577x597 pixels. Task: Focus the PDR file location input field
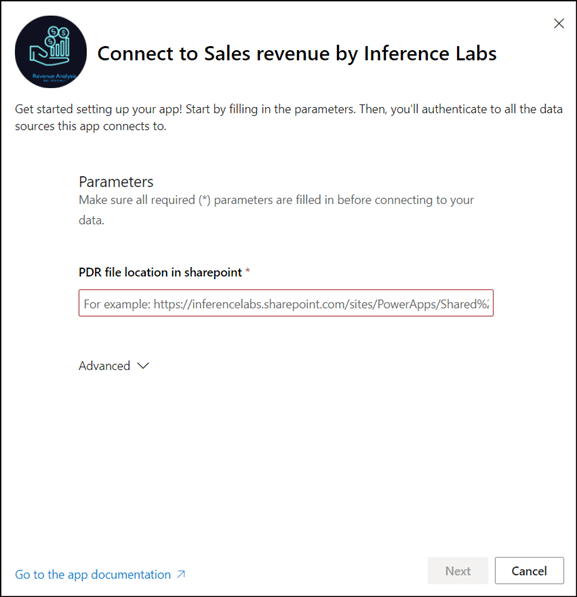286,303
